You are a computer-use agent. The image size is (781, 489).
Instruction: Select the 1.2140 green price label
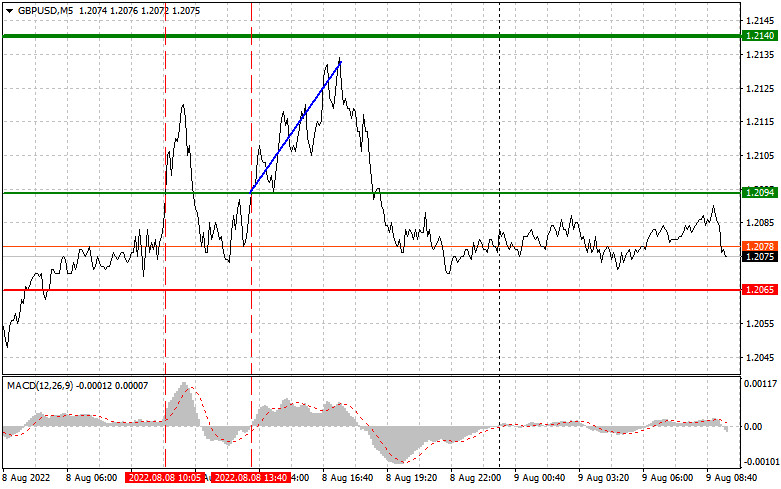[760, 36]
